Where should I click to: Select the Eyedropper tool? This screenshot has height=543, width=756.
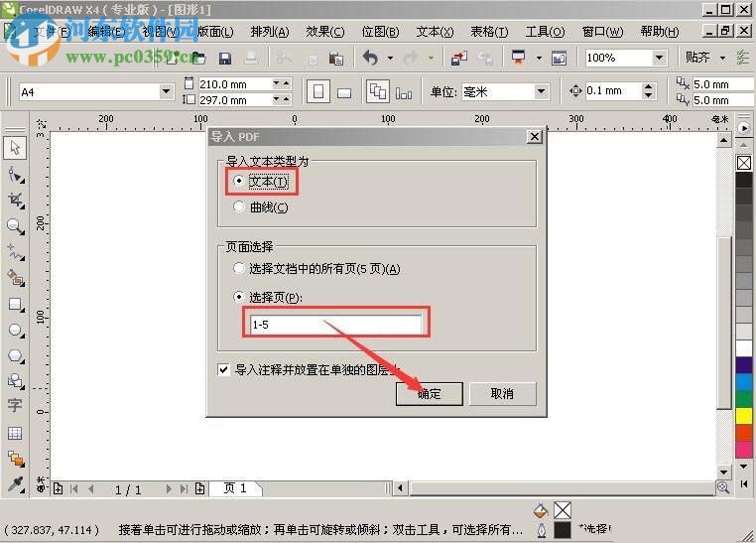click(x=15, y=483)
